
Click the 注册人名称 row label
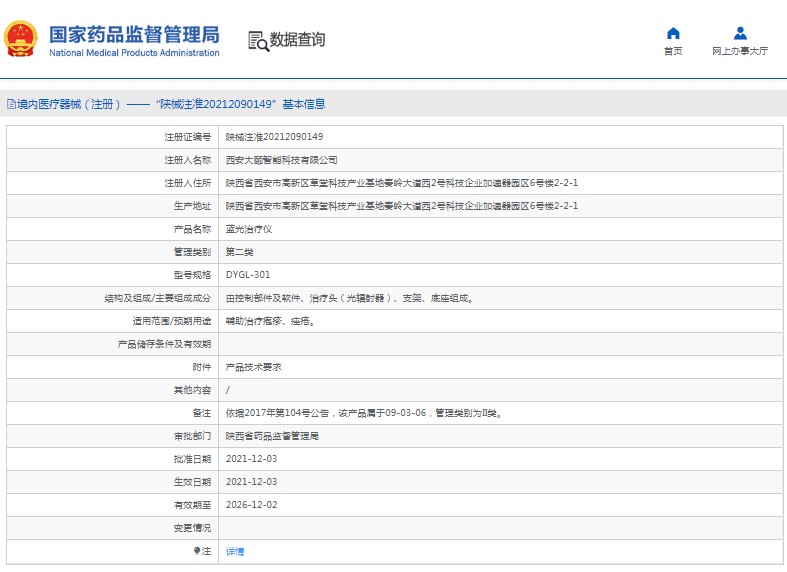tap(188, 160)
